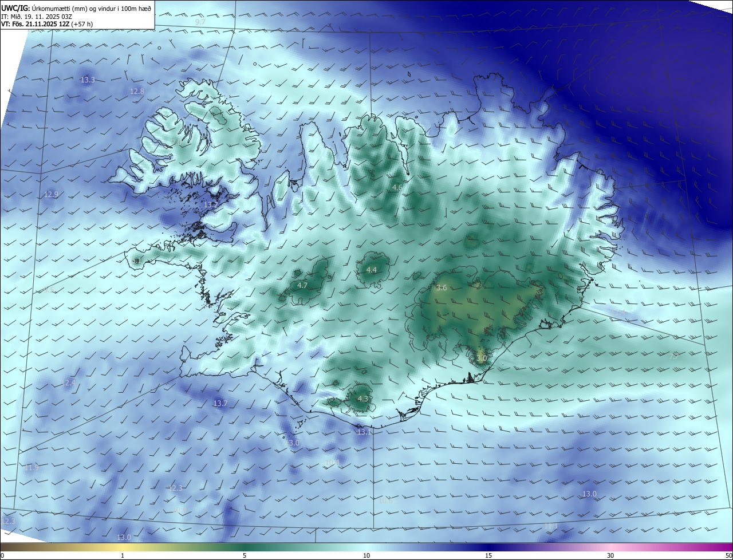Click the colorbar tick labeled 0
The width and height of the screenshot is (733, 560).
[x=2, y=555]
